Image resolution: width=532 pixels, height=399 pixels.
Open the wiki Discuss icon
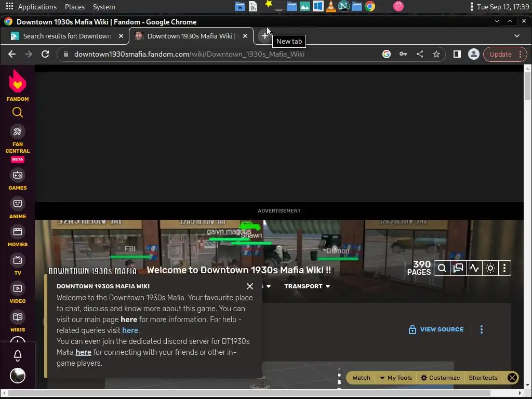(458, 268)
